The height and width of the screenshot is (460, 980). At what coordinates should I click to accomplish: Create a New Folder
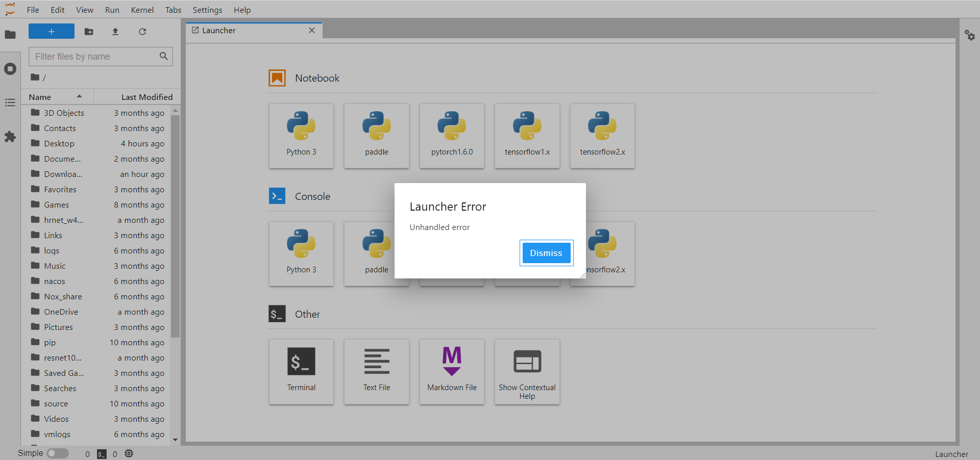click(x=89, y=32)
